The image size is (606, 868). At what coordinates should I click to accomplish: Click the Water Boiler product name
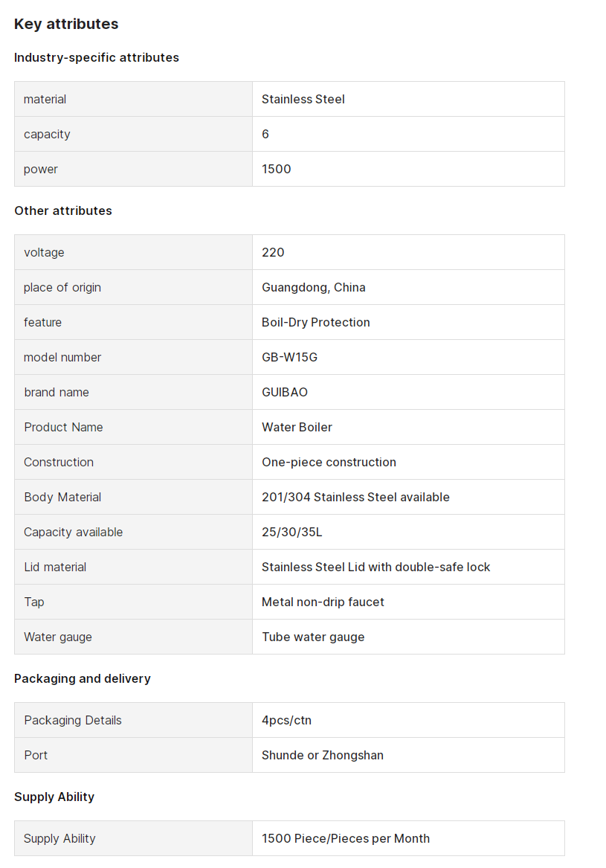(x=297, y=427)
